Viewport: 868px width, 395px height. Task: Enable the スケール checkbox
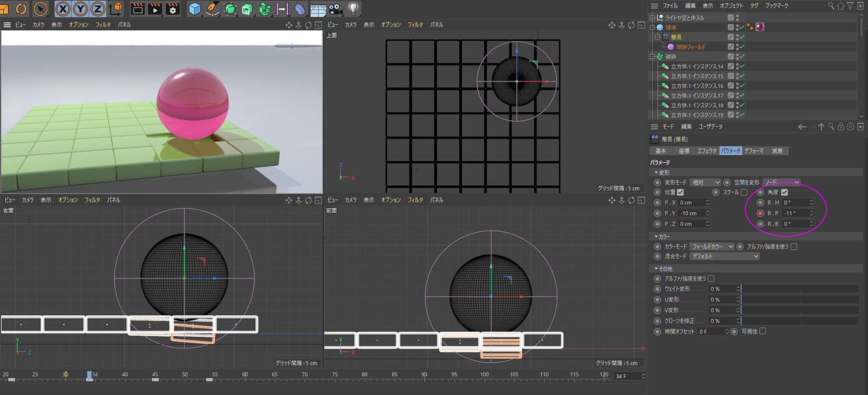coord(744,192)
